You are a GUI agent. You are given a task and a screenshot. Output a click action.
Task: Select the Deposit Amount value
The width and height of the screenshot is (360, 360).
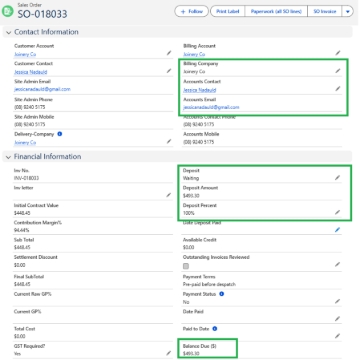[191, 196]
